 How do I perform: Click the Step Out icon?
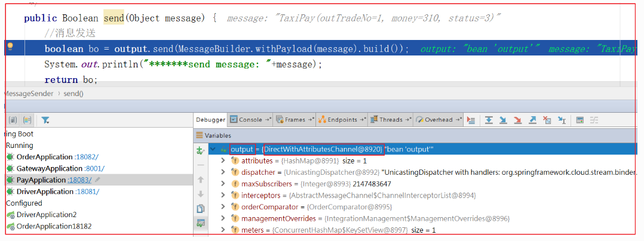(x=532, y=120)
